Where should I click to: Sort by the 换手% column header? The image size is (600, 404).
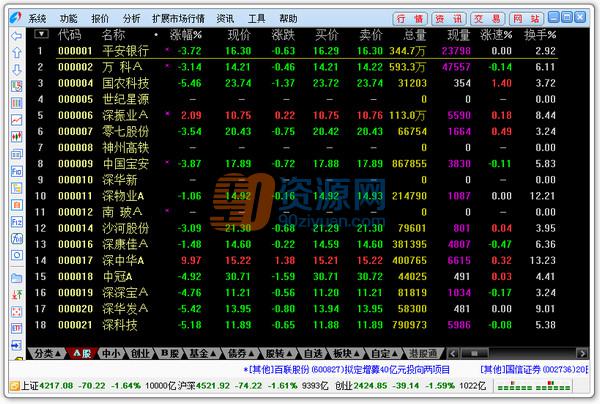tap(540, 35)
